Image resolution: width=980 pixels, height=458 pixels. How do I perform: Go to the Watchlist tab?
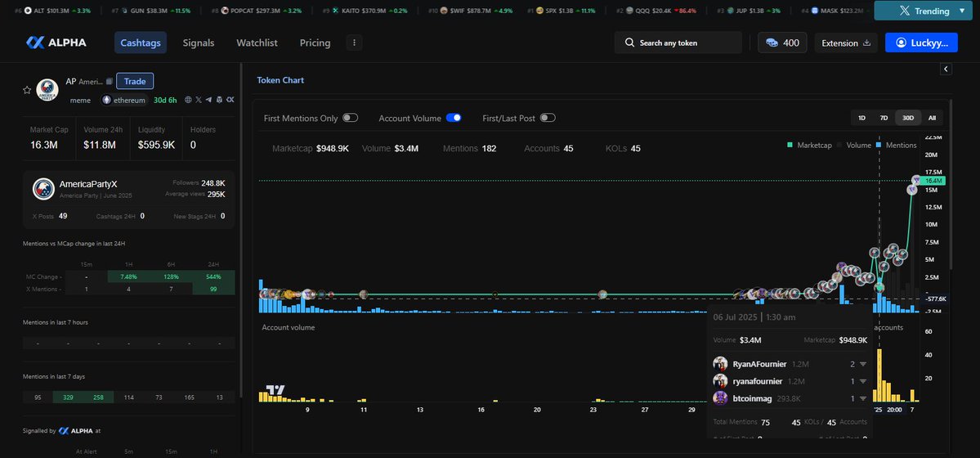pos(257,43)
